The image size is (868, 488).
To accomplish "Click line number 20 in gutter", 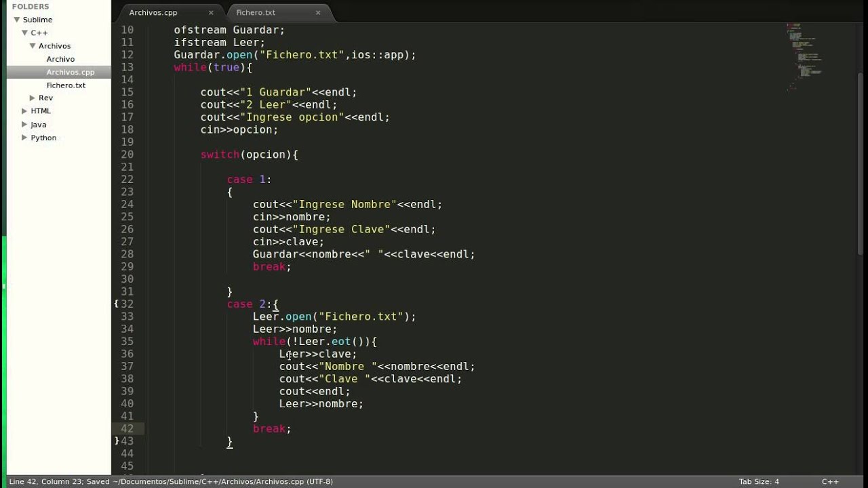I will tap(127, 155).
